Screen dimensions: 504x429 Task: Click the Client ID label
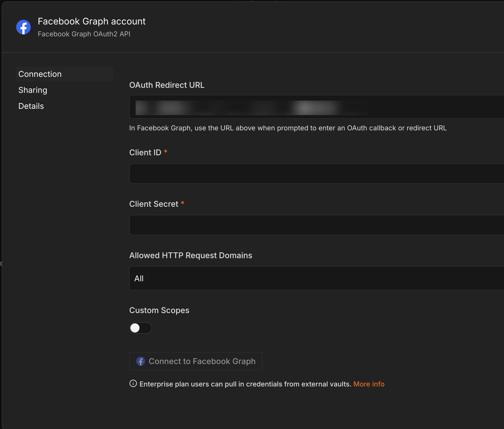[145, 153]
